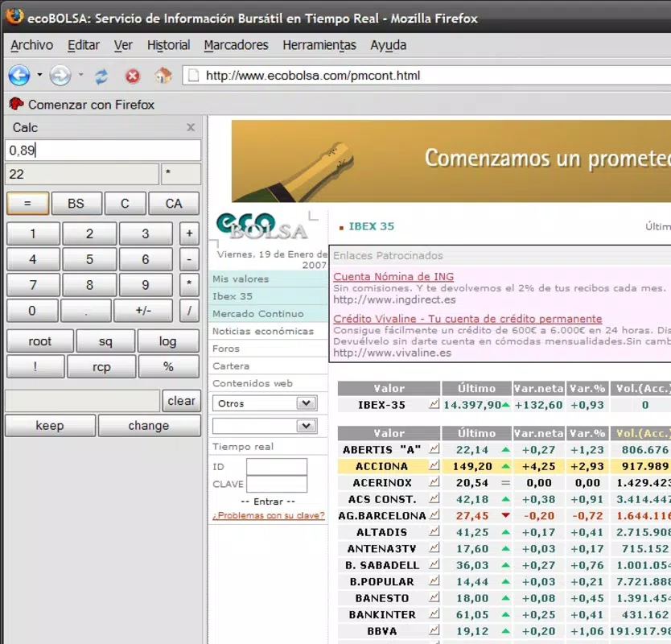The image size is (671, 644).
Task: Open the B.POPULAR chart icon
Action: click(x=434, y=580)
